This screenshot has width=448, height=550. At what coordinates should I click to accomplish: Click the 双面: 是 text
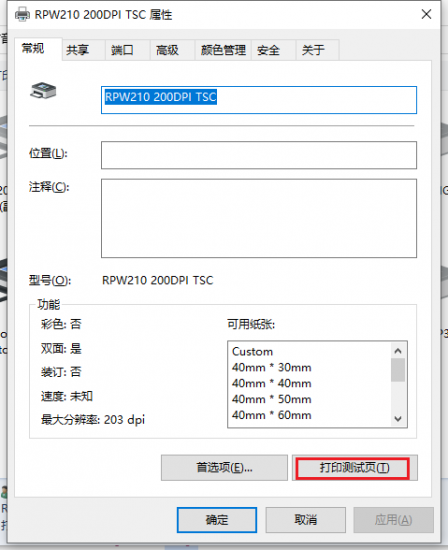pyautogui.click(x=61, y=348)
